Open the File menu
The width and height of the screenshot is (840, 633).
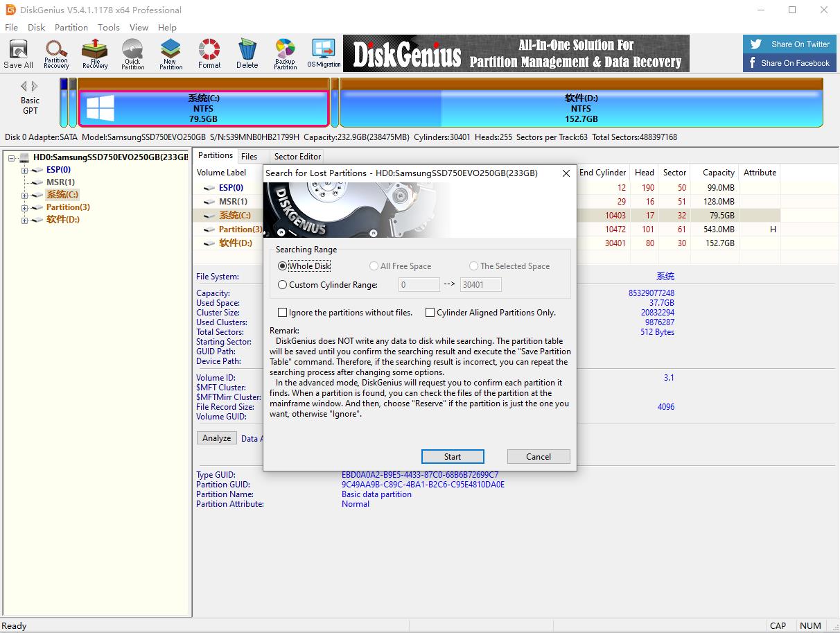tap(12, 27)
